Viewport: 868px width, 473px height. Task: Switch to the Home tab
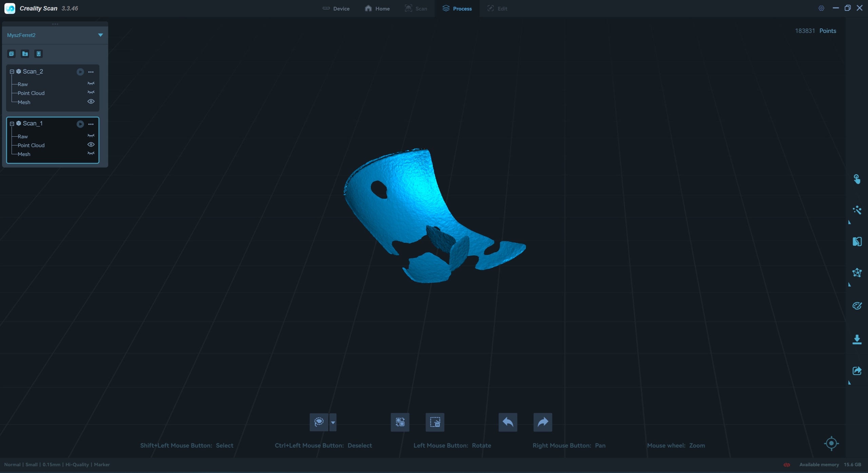pos(377,8)
